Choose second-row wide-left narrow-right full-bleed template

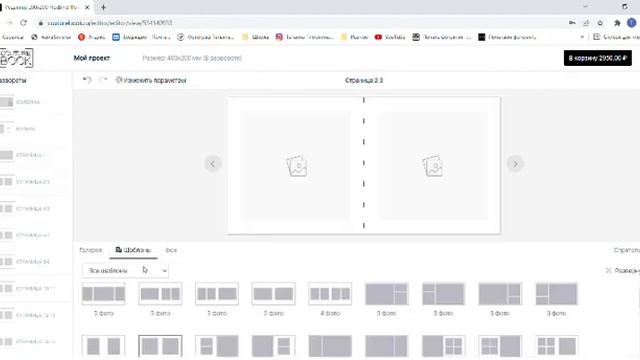tap(387, 346)
